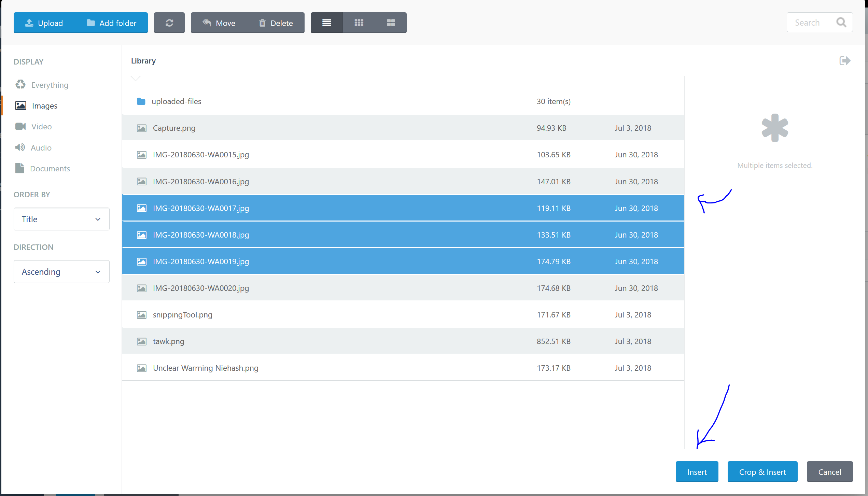Filter display by Documents
The height and width of the screenshot is (496, 868).
tap(50, 169)
